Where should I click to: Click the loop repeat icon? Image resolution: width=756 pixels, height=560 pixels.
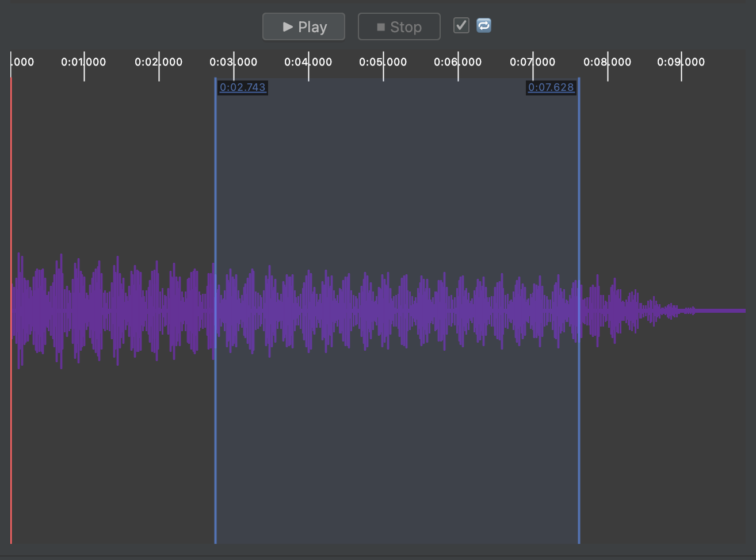point(483,25)
